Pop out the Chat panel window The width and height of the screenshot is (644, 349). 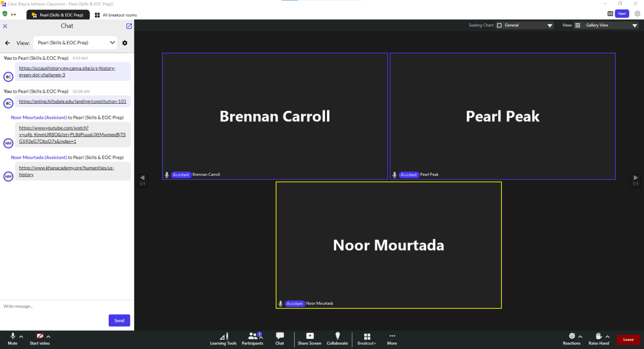tap(129, 26)
